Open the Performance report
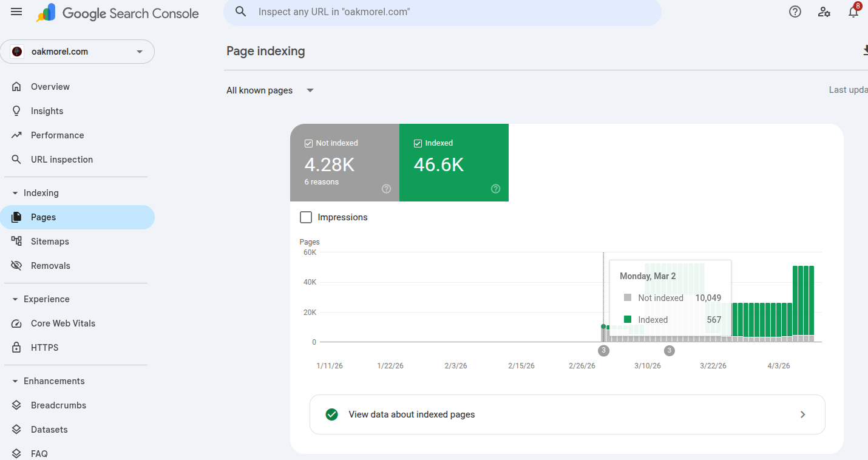This screenshot has height=460, width=868. [x=77, y=135]
